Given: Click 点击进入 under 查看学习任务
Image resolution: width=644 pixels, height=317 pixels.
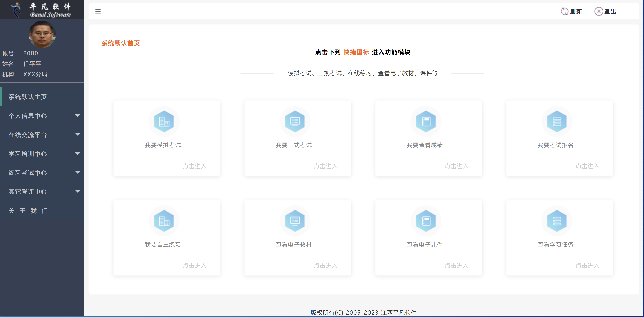Looking at the screenshot, I should [588, 265].
